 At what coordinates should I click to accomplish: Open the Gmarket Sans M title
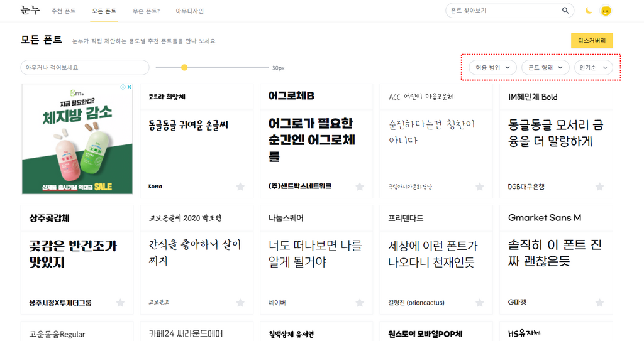(545, 217)
